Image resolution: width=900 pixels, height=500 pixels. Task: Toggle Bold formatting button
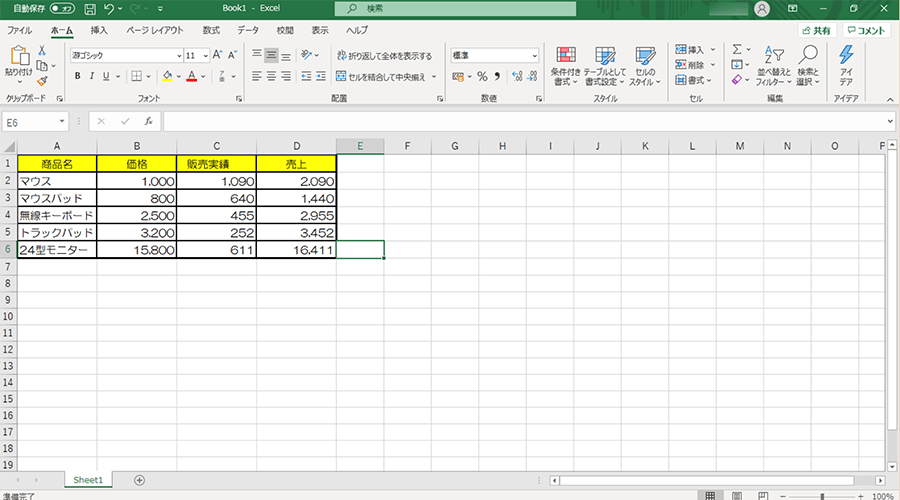tap(77, 76)
